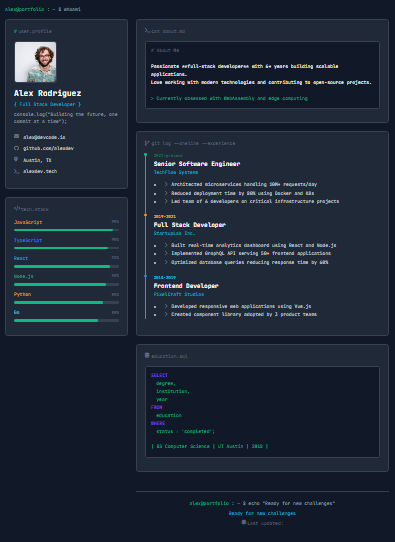Screen dimensions: 395x542
Task: Click the JavaScript skill label
Action: (28, 222)
